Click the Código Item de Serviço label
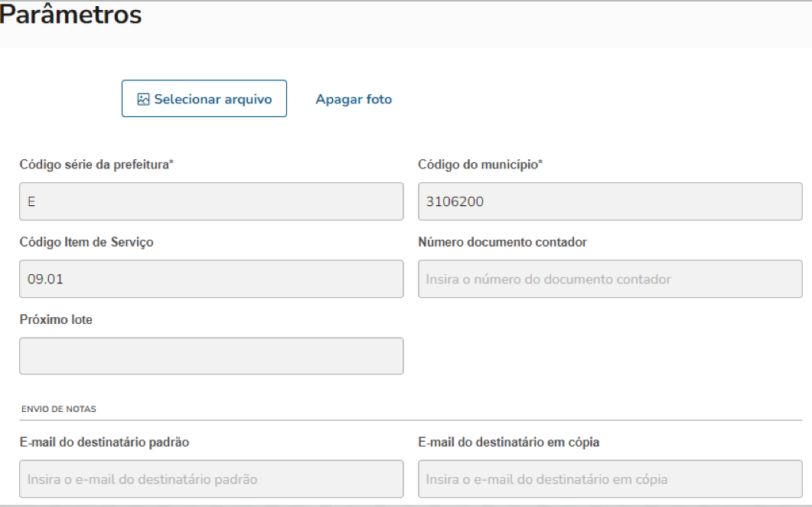The image size is (812, 507). [86, 242]
